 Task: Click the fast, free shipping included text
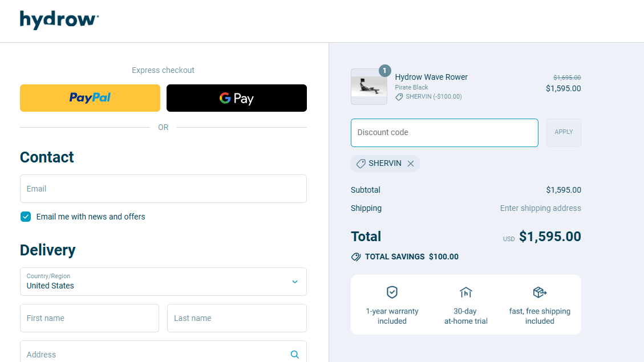(540, 316)
